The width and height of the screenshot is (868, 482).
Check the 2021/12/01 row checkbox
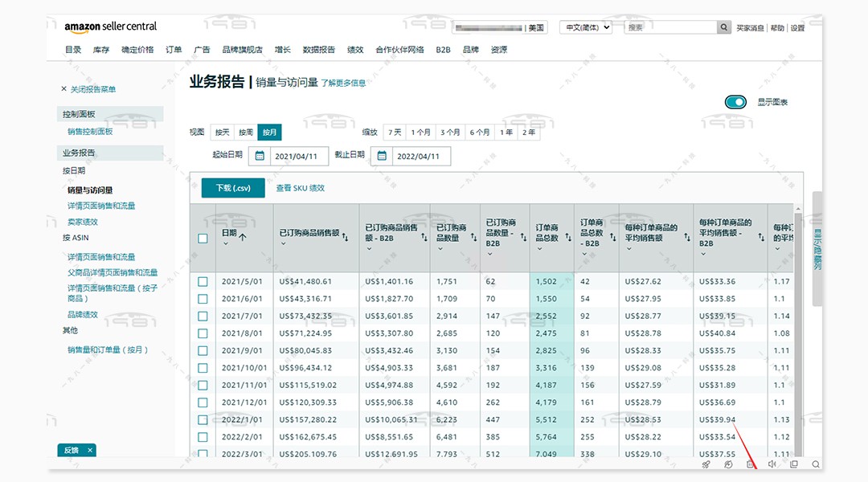point(203,402)
